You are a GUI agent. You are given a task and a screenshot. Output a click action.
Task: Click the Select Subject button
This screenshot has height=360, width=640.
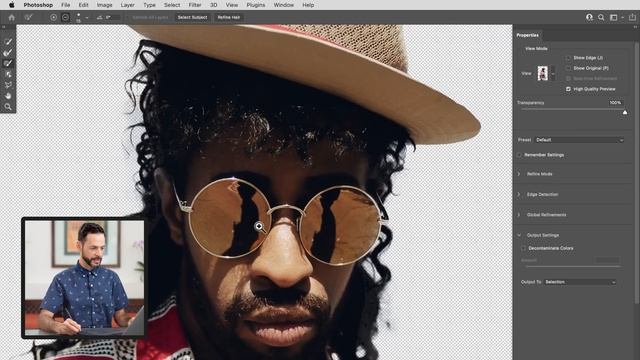[192, 17]
